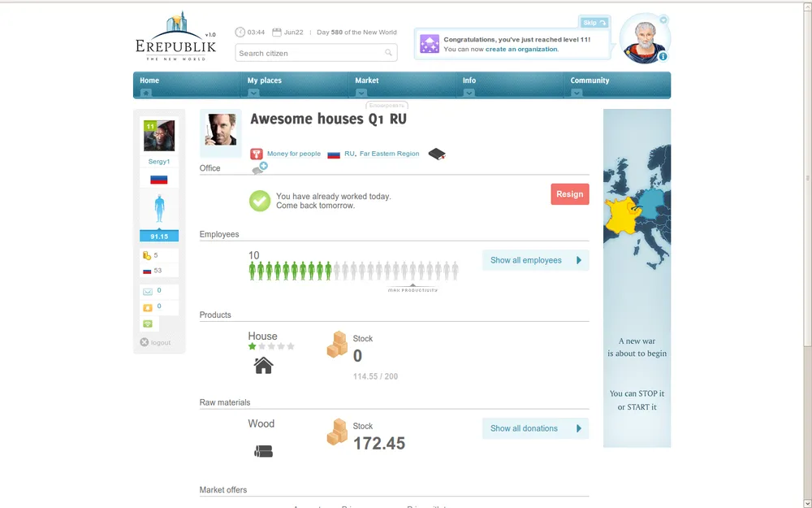
Task: Open the orange alerts icon in the sidebar
Action: tap(148, 307)
